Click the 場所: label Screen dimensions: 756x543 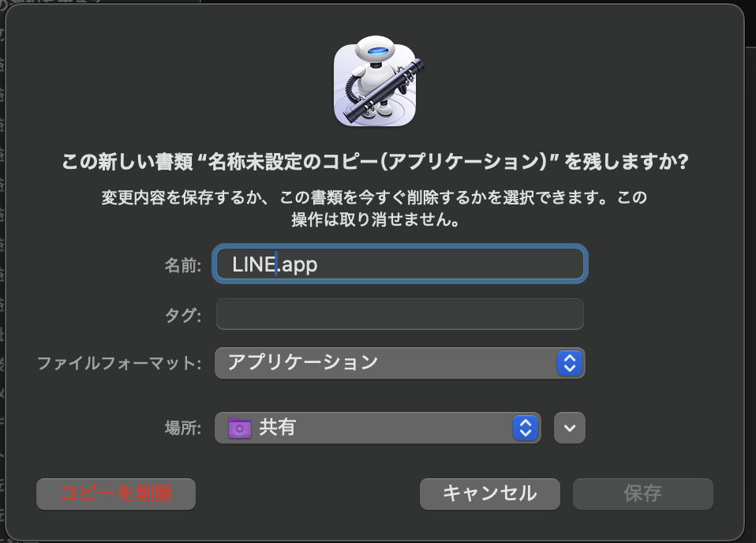[183, 428]
